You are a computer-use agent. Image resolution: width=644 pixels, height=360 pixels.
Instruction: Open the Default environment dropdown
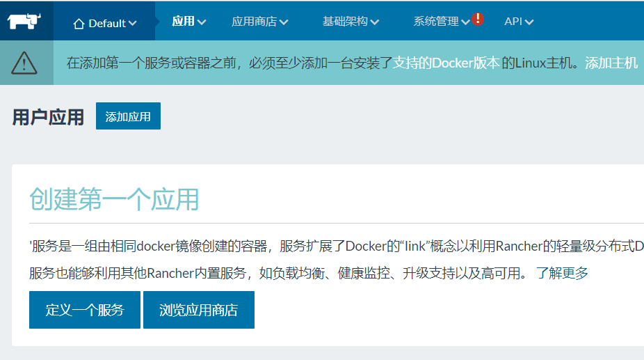[105, 24]
